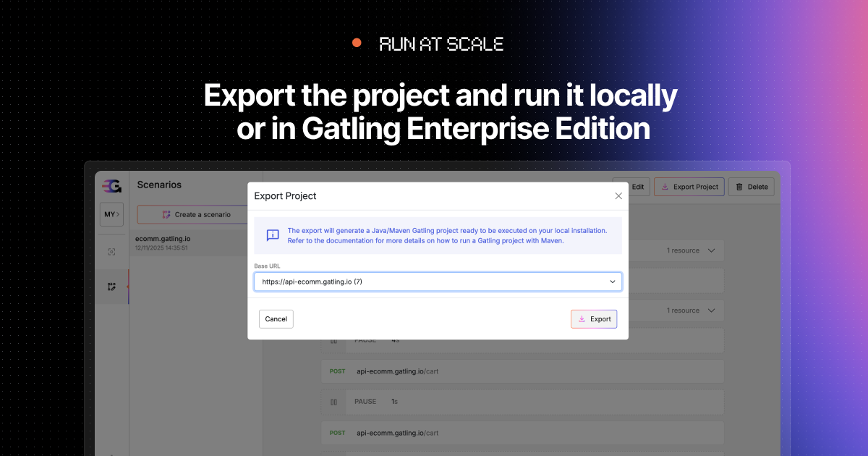The image size is (868, 456).
Task: Expand the first 1 resource chevron
Action: click(x=711, y=250)
